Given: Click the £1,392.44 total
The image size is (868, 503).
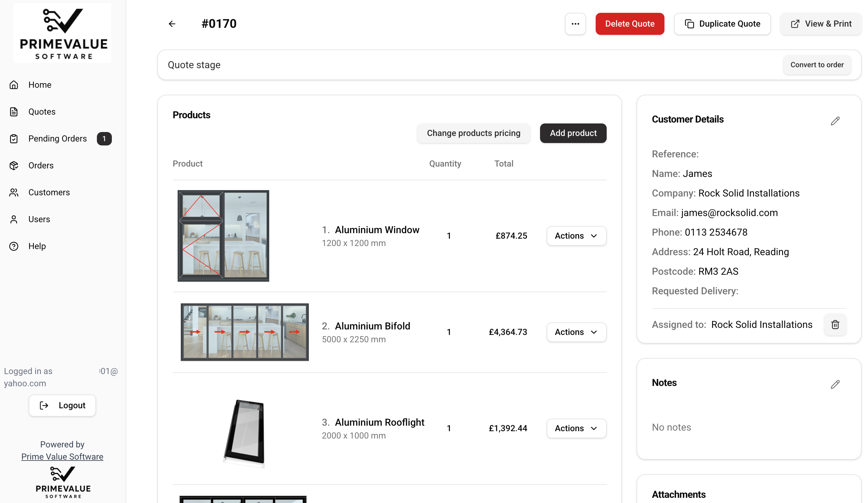Looking at the screenshot, I should point(508,428).
